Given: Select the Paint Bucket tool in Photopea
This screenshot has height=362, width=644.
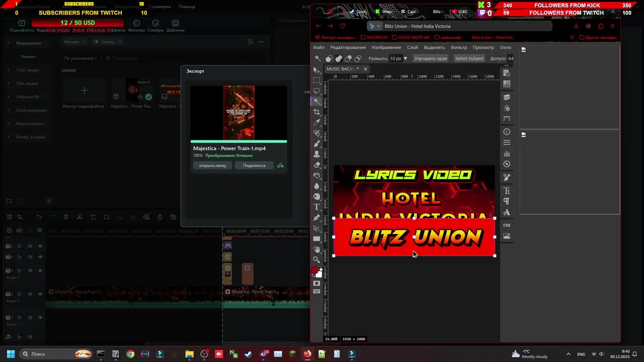Looking at the screenshot, I should 316,175.
